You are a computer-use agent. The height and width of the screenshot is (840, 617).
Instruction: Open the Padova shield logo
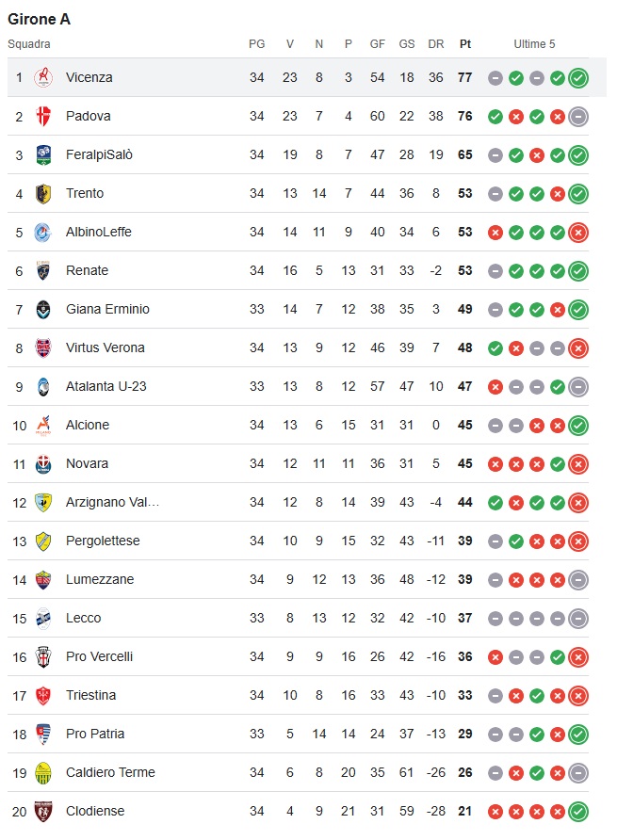[x=43, y=116]
